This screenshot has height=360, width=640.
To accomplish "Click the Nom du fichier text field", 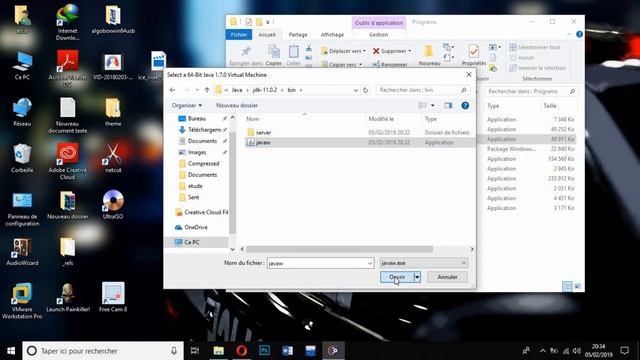I will click(x=317, y=263).
